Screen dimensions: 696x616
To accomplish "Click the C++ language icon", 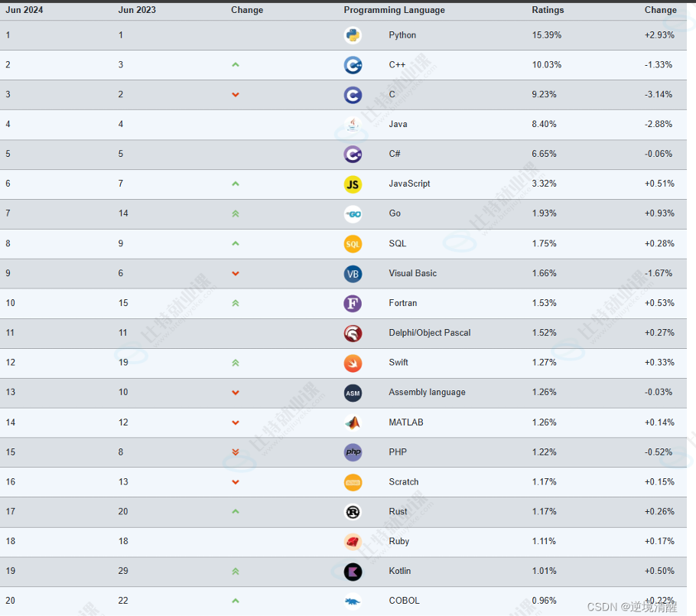I will click(353, 65).
